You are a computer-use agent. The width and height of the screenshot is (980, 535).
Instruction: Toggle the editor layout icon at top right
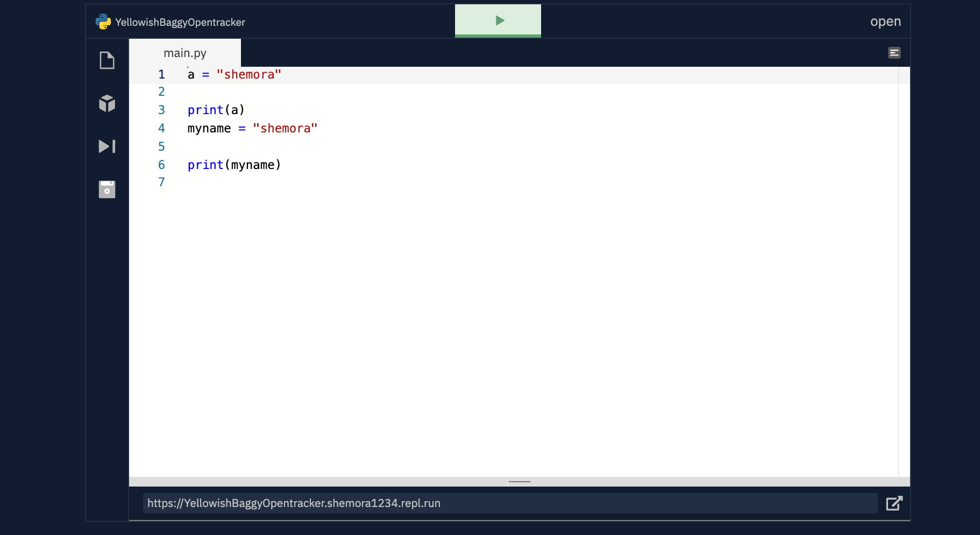point(894,53)
